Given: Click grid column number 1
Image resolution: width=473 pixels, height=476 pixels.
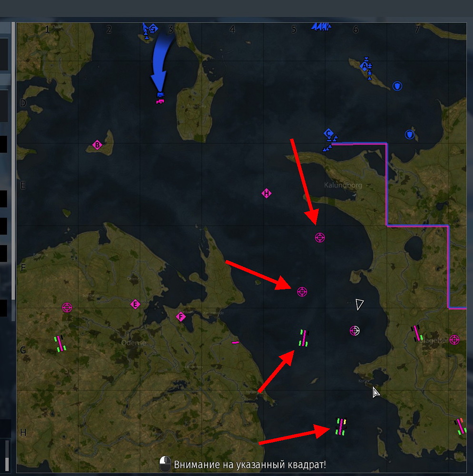Looking at the screenshot, I should (x=47, y=30).
